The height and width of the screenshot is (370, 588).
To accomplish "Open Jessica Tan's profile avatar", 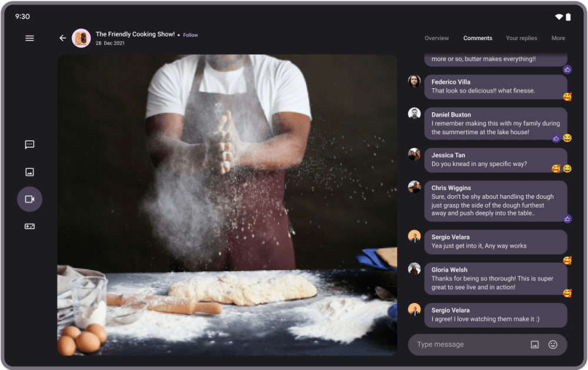I will pos(414,154).
